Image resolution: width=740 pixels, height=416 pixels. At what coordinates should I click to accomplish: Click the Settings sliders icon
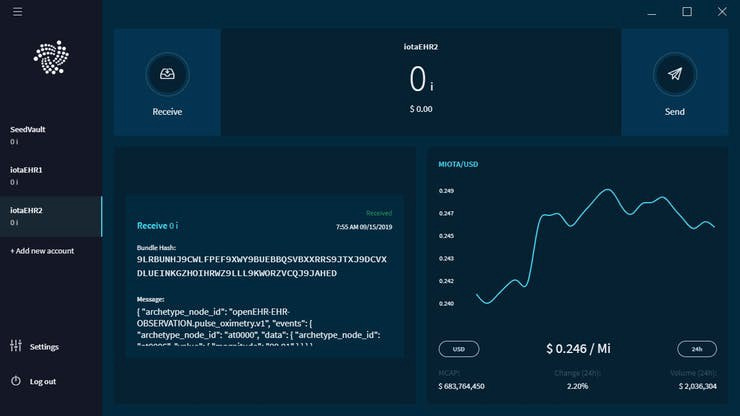tap(16, 346)
